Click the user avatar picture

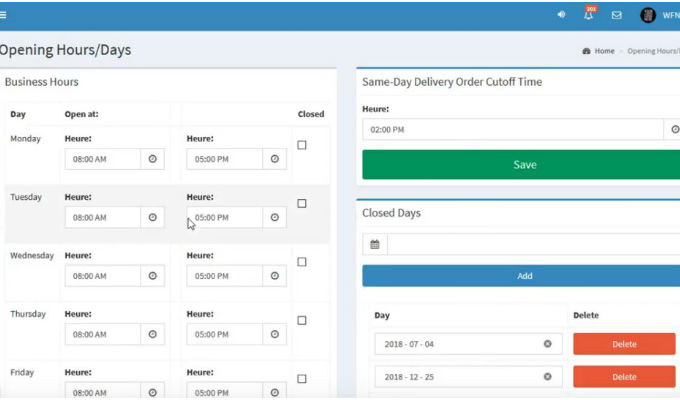(x=648, y=15)
